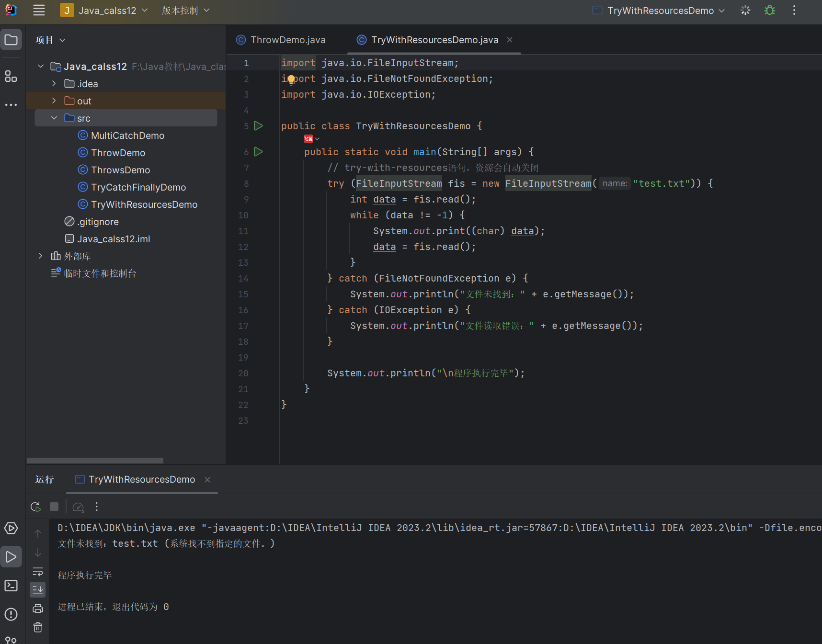Click the Rerun icon in Run panel
The height and width of the screenshot is (644, 822).
pyautogui.click(x=35, y=507)
